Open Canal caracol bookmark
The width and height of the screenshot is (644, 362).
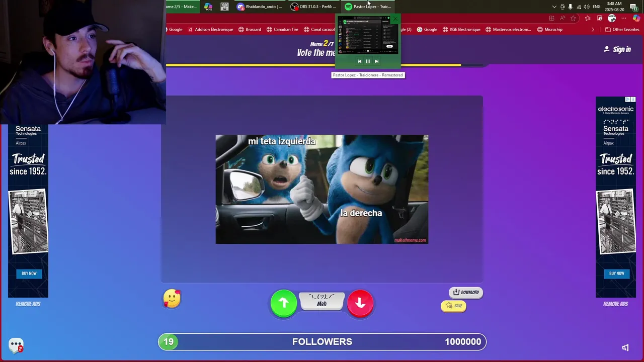click(x=319, y=29)
